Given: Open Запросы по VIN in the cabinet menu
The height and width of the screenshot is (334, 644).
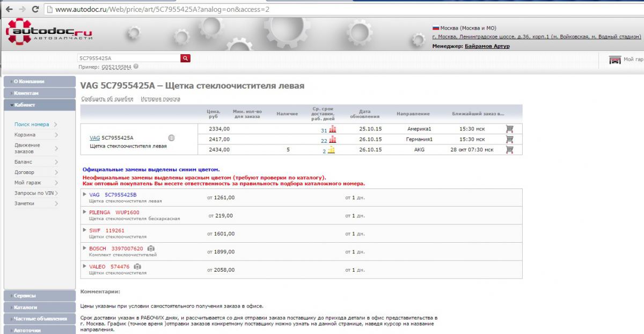Looking at the screenshot, I should point(34,193).
